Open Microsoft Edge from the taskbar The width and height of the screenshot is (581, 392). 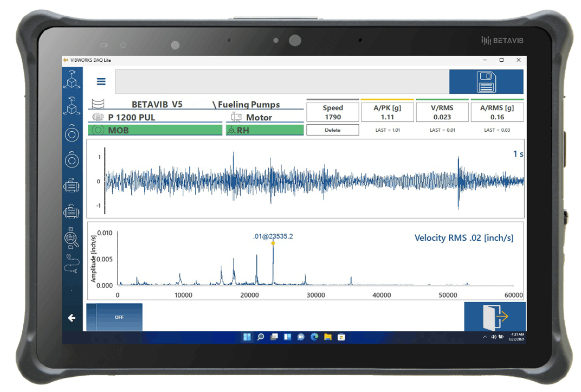[314, 337]
